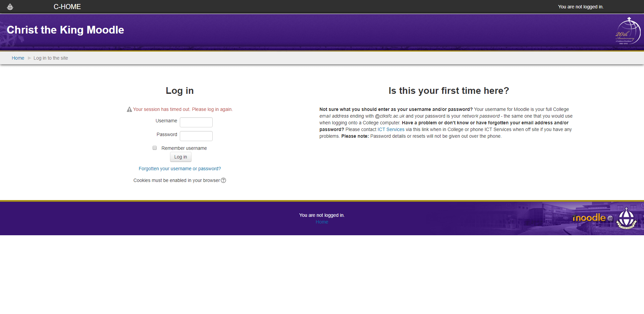Click the session timeout warning triangle icon
The width and height of the screenshot is (644, 314).
[x=129, y=109]
